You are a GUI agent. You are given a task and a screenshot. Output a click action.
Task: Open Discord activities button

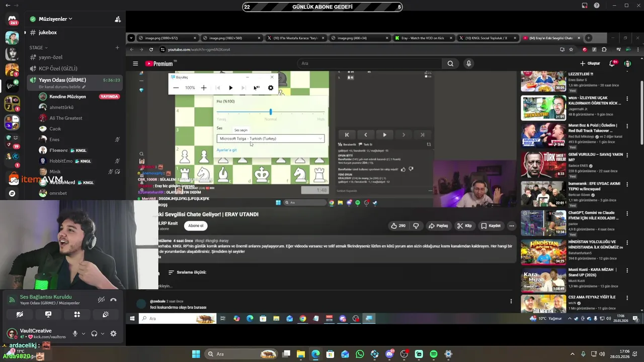click(77, 314)
